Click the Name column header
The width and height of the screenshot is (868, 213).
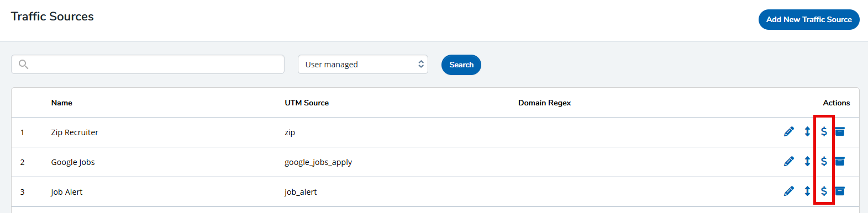tap(62, 103)
